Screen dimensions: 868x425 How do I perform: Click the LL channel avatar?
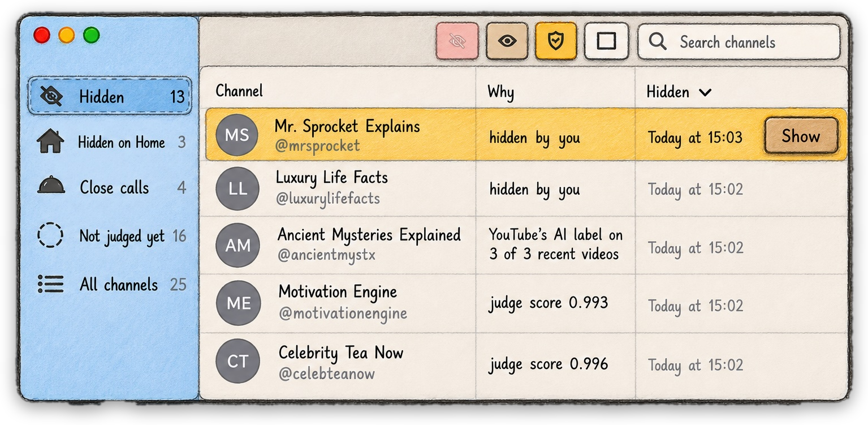(237, 189)
